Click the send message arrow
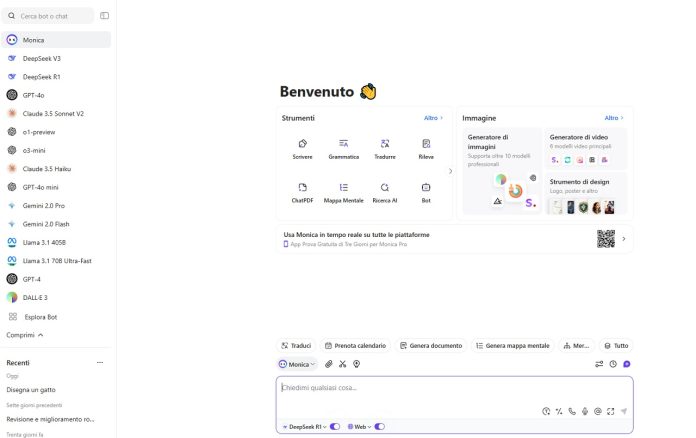Screen dimensions: 696x438 (624, 411)
